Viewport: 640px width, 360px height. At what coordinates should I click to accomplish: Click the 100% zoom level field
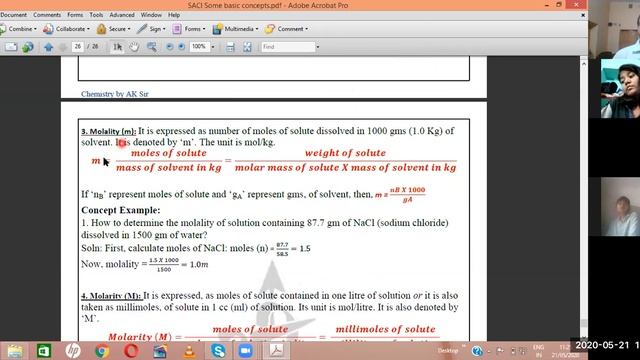click(x=199, y=47)
